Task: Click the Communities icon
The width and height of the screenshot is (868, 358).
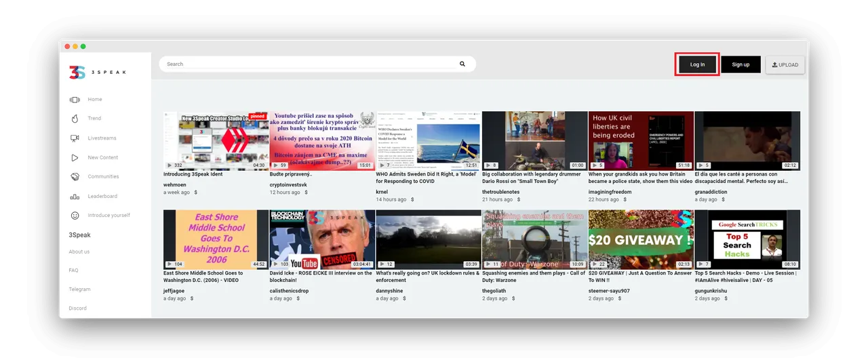Action: 75,176
